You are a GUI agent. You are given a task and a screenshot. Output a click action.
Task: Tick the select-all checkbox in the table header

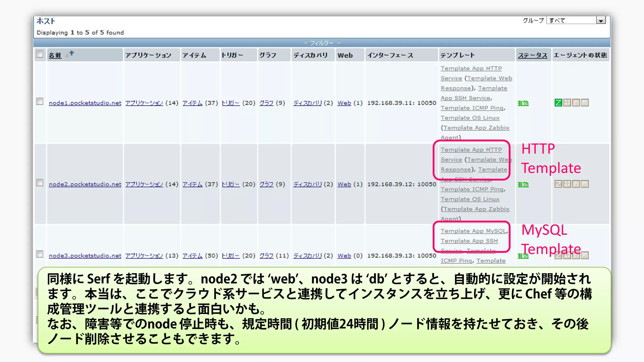coord(40,54)
